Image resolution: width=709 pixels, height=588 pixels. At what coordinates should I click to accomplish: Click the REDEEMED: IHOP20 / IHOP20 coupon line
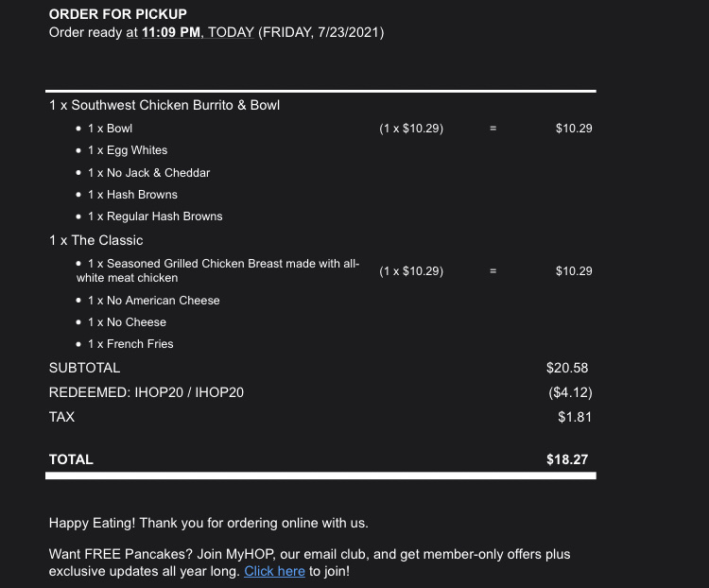coord(147,392)
